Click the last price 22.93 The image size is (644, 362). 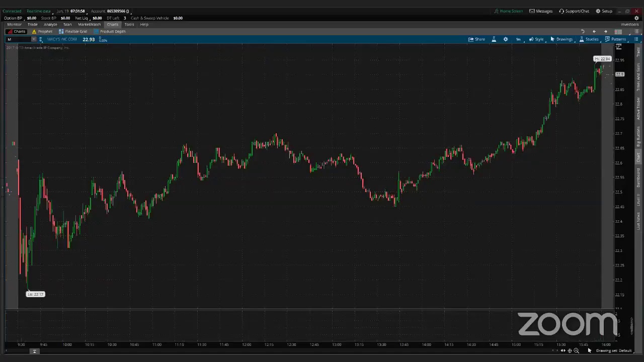(x=89, y=39)
